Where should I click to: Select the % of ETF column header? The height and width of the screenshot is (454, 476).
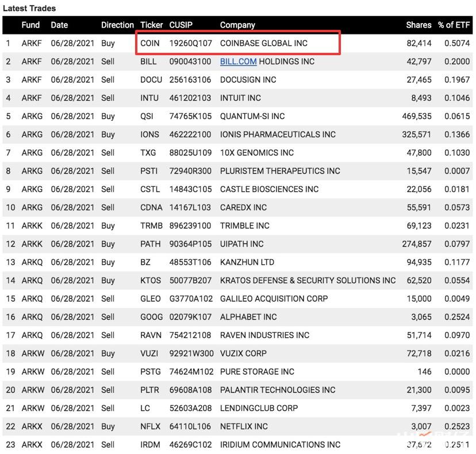click(x=454, y=25)
